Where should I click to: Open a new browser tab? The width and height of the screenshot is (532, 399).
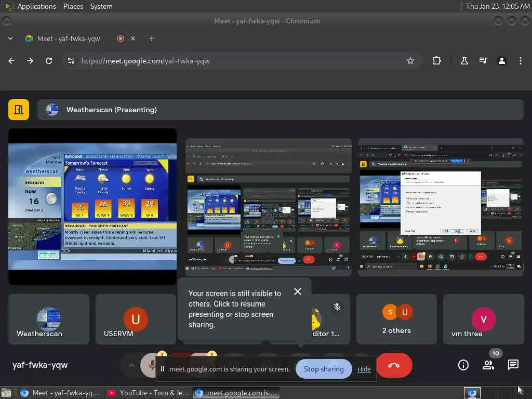tap(152, 38)
